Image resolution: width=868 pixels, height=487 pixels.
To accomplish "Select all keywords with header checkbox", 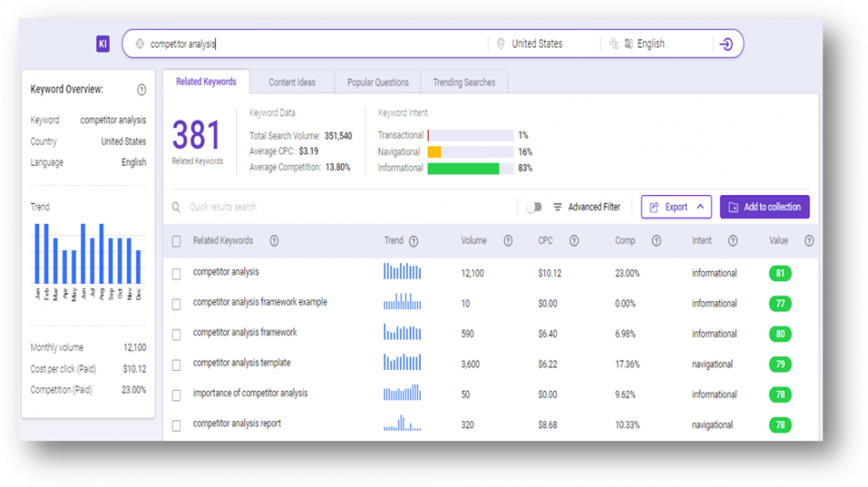I will click(176, 242).
